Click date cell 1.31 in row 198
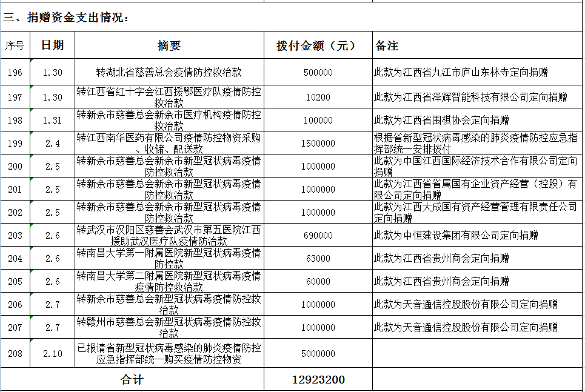The height and width of the screenshot is (392, 585). [52, 121]
